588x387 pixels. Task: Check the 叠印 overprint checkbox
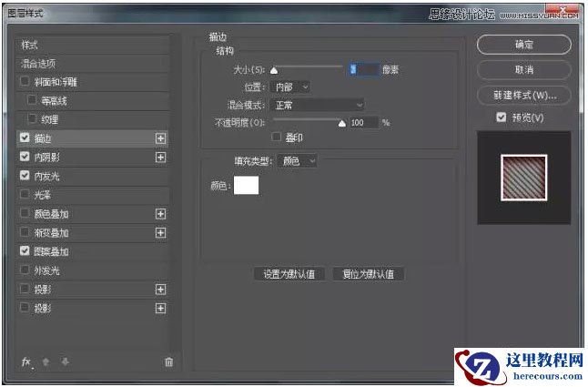pyautogui.click(x=277, y=137)
